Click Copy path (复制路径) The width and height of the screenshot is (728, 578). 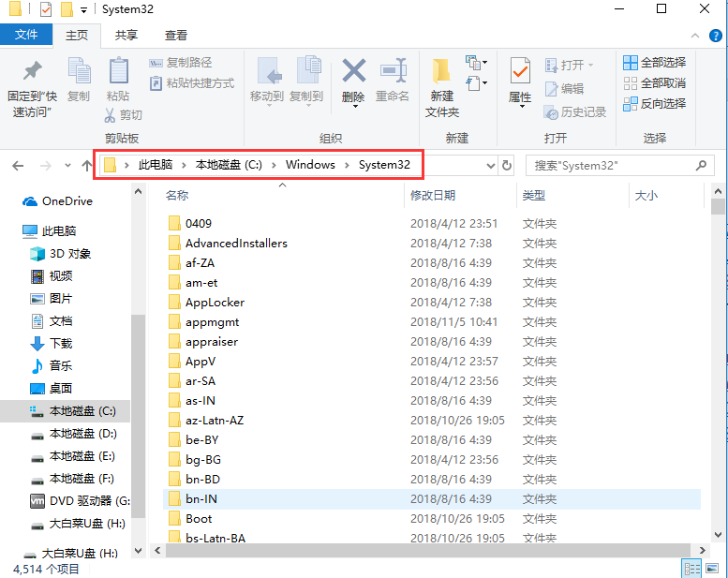pos(181,63)
